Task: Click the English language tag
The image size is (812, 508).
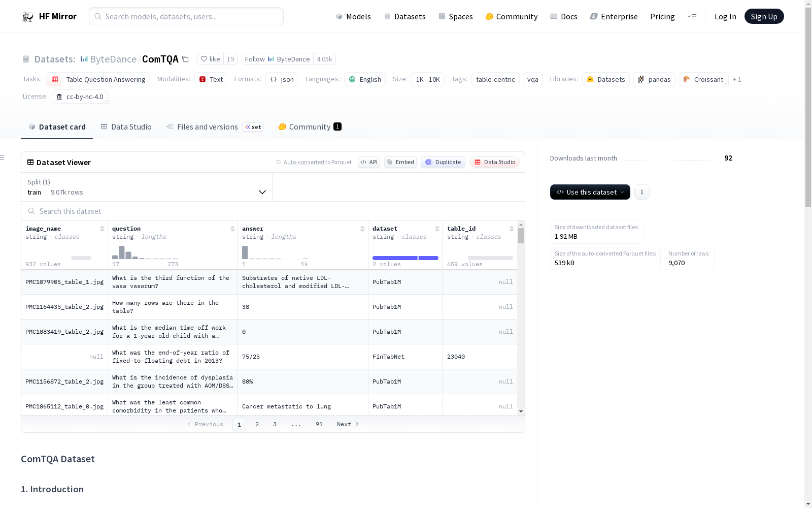Action: click(365, 79)
